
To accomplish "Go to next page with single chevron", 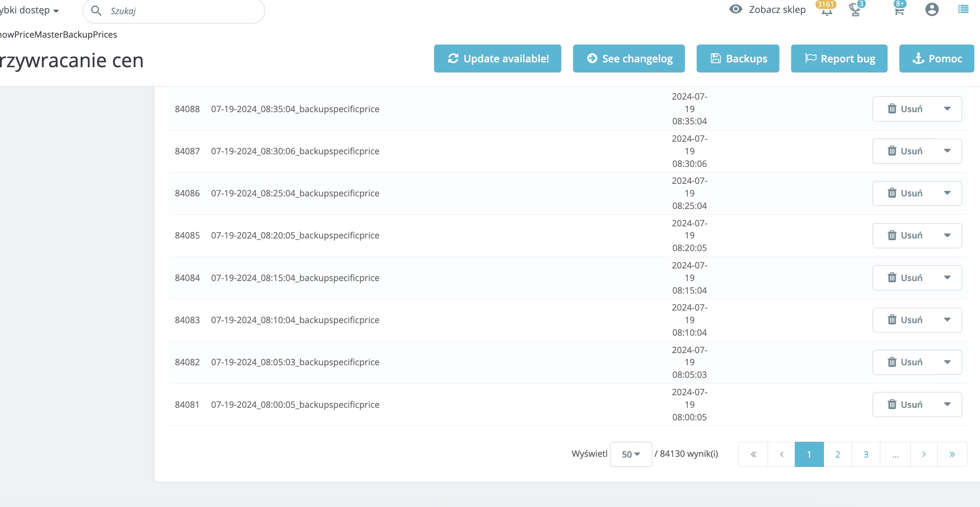I will 924,454.
